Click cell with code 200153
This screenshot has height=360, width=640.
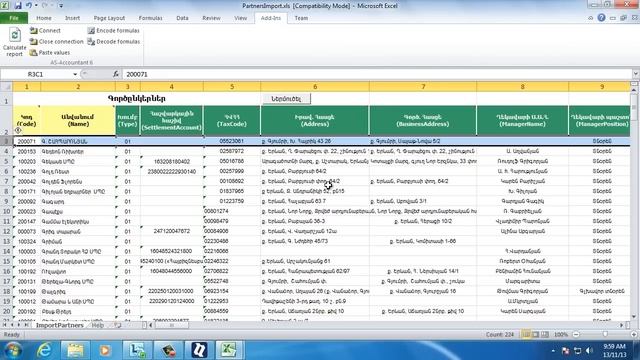27,151
